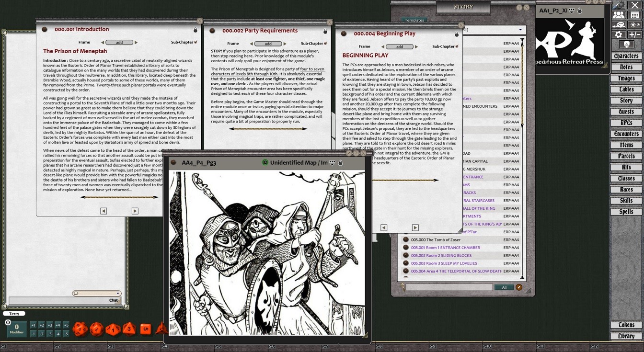
Task: Click the crossed swords icon at top right
Action: click(634, 5)
